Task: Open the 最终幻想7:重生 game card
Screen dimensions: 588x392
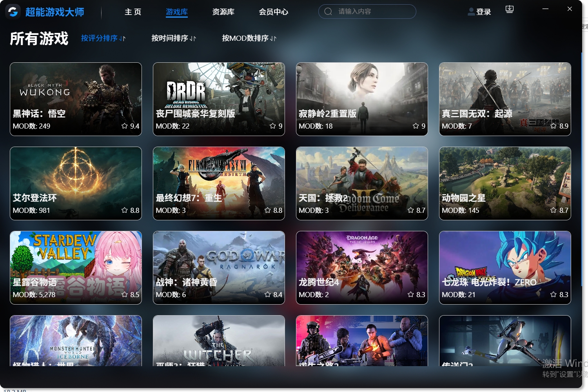Action: pos(219,183)
